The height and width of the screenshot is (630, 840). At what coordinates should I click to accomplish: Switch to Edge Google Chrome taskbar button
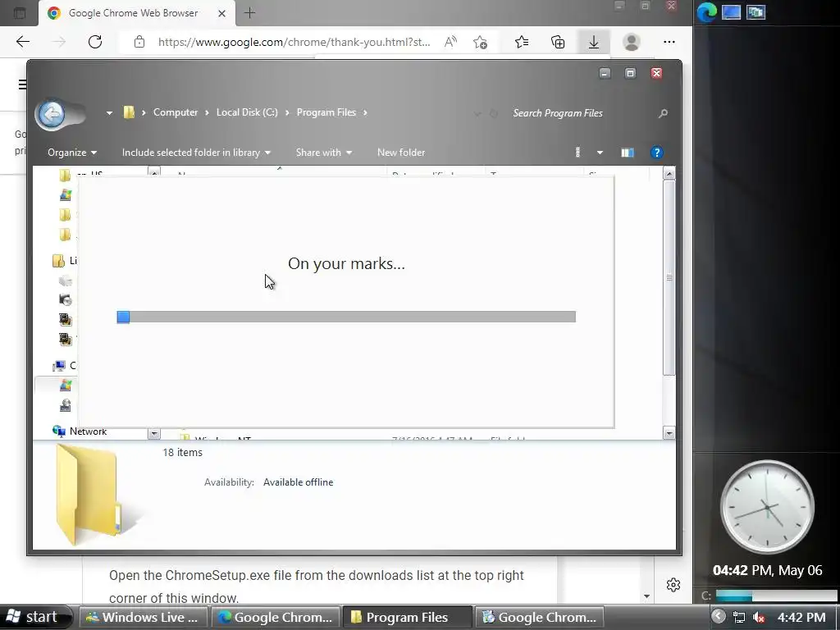276,617
